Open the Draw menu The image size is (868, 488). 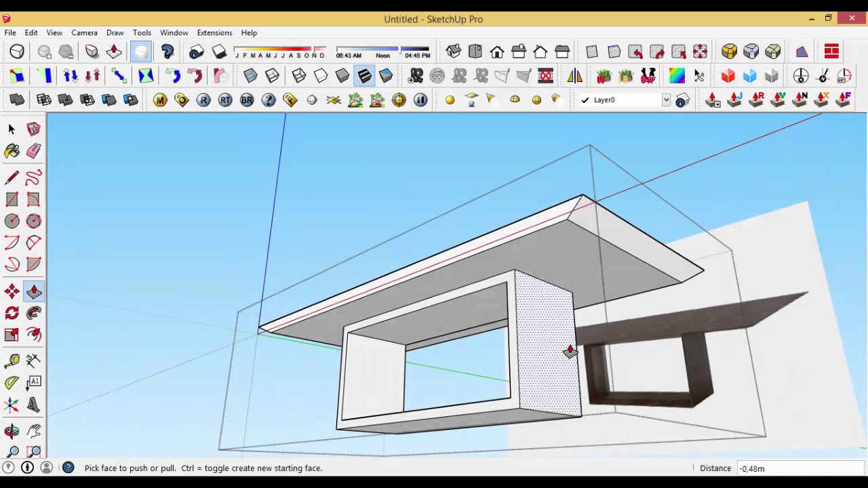pos(115,33)
